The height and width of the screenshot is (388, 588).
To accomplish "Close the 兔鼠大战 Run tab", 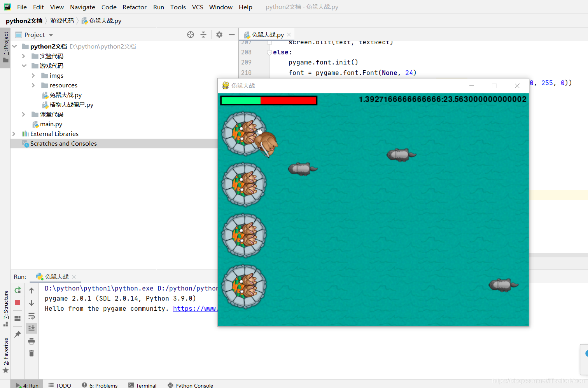I will (x=74, y=277).
